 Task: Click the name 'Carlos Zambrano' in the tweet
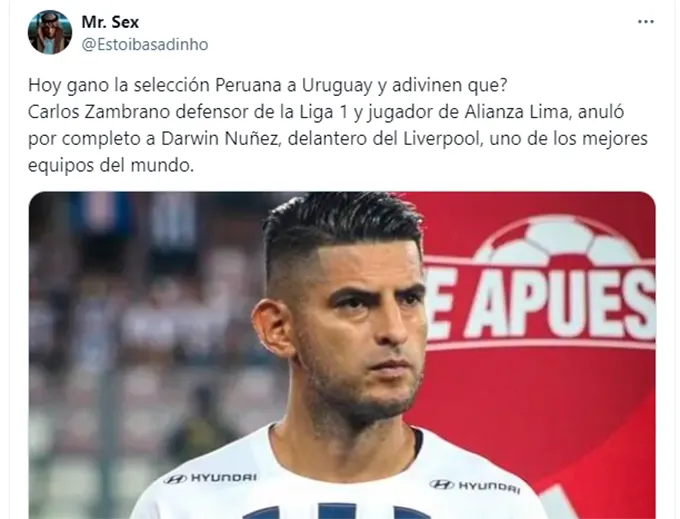pyautogui.click(x=99, y=112)
